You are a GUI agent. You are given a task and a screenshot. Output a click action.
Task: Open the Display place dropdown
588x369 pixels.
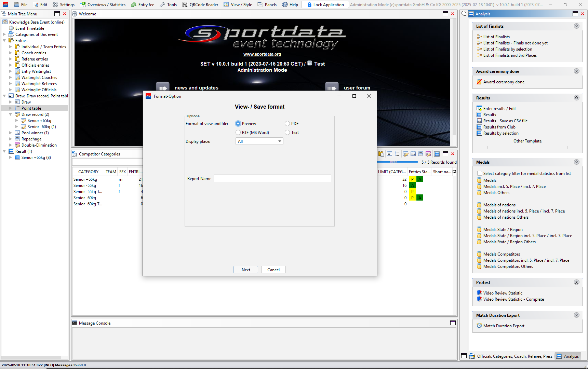[x=259, y=141]
